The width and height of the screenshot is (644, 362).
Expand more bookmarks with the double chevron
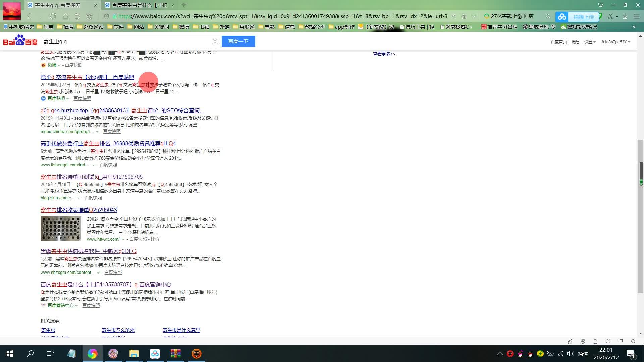coord(634,27)
